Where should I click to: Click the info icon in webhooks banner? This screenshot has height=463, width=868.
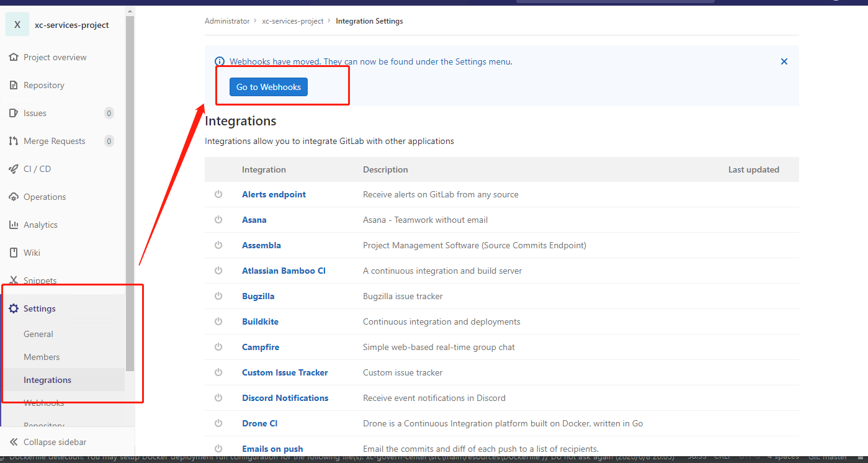[x=219, y=61]
